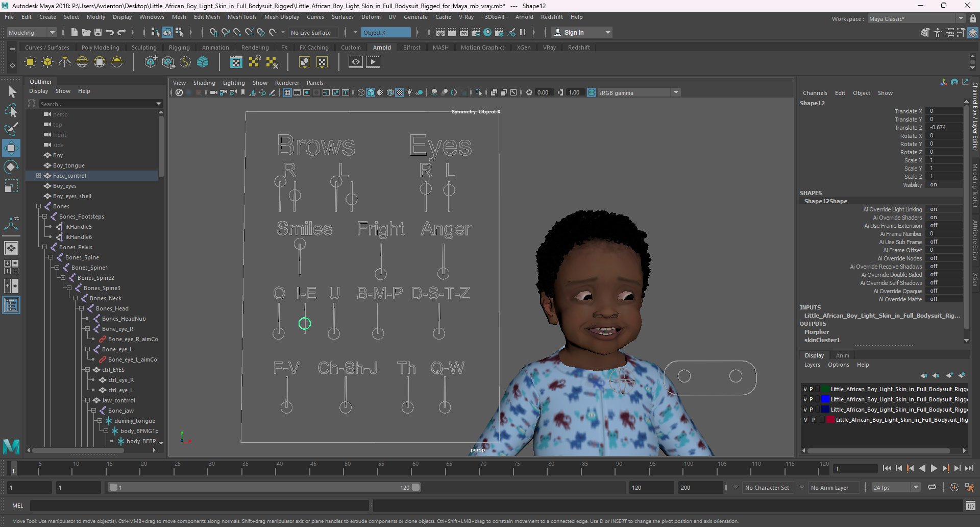Collapse the Bones_Pelvis node in Outliner
The height and width of the screenshot is (527, 980).
[x=44, y=247]
